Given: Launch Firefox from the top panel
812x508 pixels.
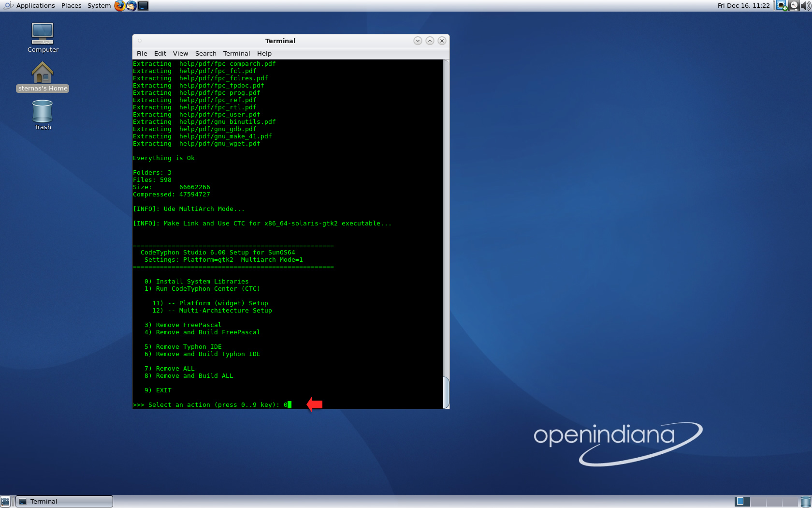Looking at the screenshot, I should pyautogui.click(x=119, y=6).
